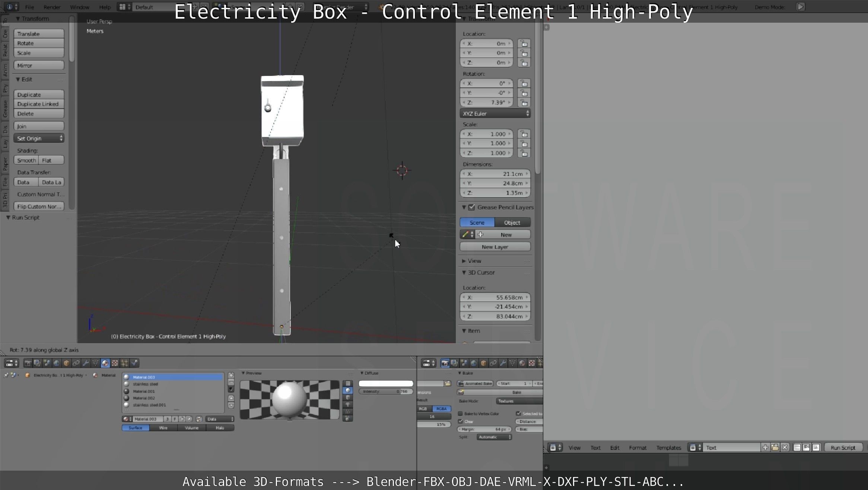The height and width of the screenshot is (490, 868).
Task: Open the Help menu
Action: [105, 7]
